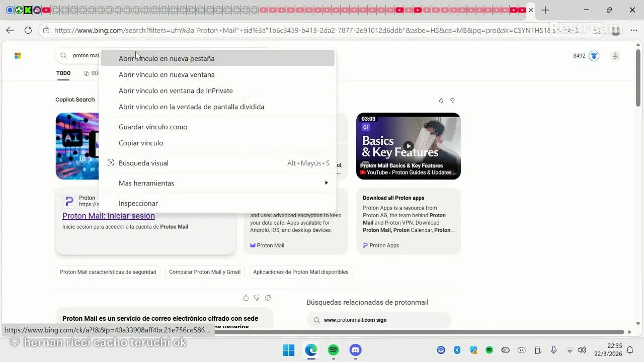Give thumbs up to Copilot Search result
The height and width of the screenshot is (362, 644).
tap(441, 101)
